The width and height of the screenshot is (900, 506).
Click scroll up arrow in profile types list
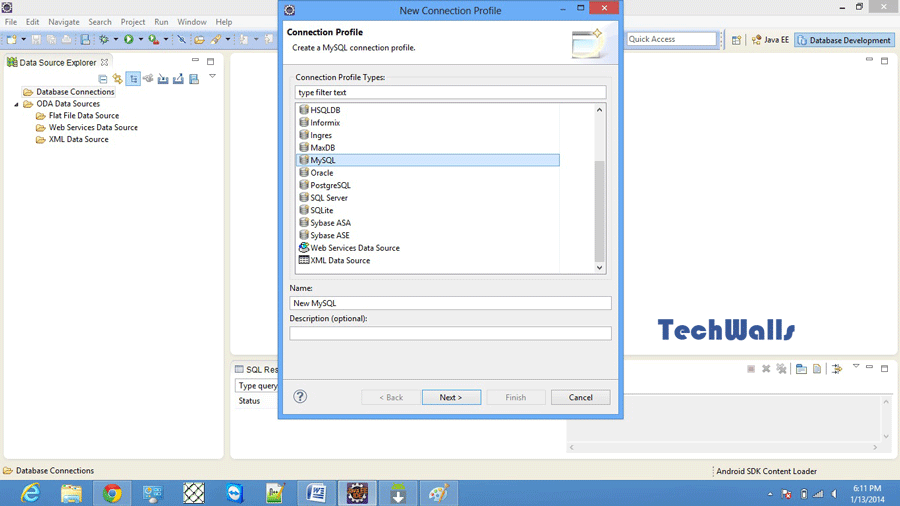pos(599,110)
